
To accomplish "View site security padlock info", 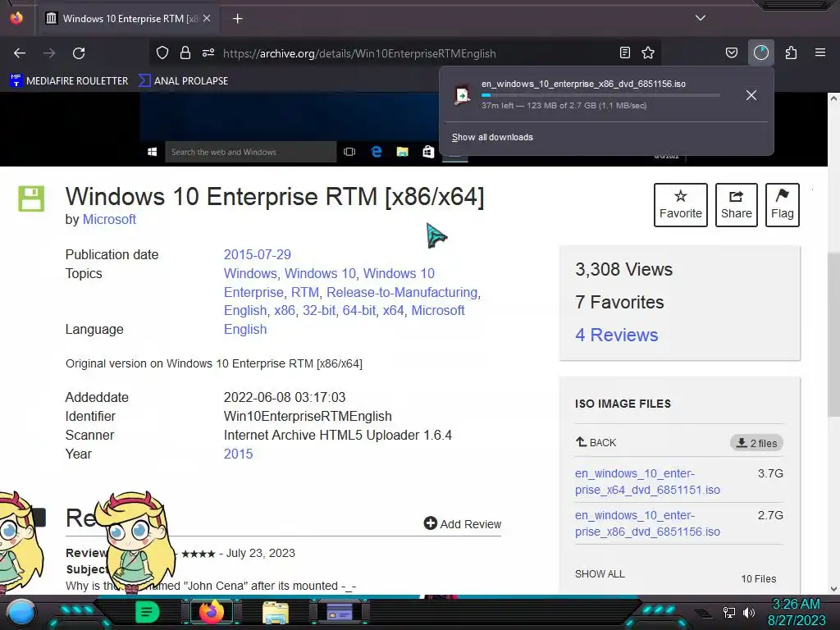I will [x=185, y=52].
